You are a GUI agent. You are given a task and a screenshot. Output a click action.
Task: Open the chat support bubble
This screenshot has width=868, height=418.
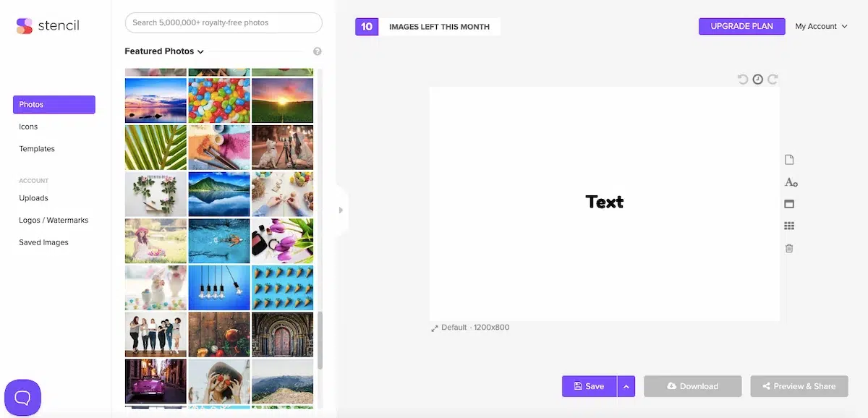(22, 397)
